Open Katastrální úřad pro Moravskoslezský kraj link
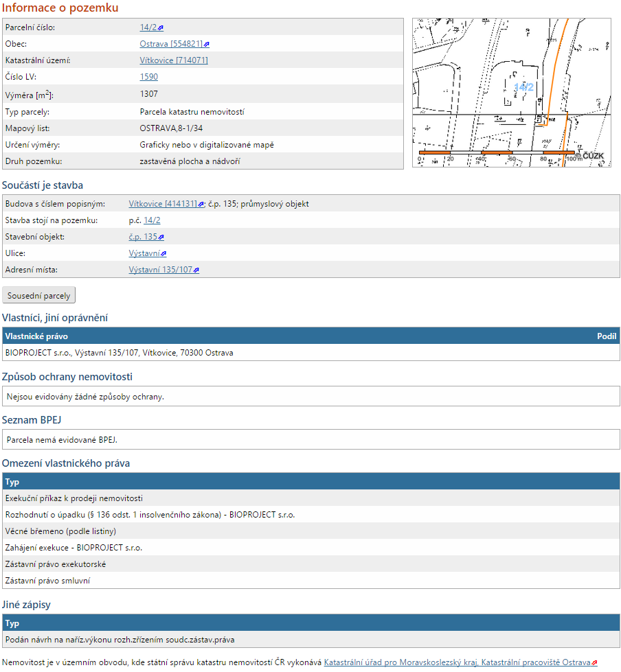The width and height of the screenshot is (621, 672). (458, 662)
